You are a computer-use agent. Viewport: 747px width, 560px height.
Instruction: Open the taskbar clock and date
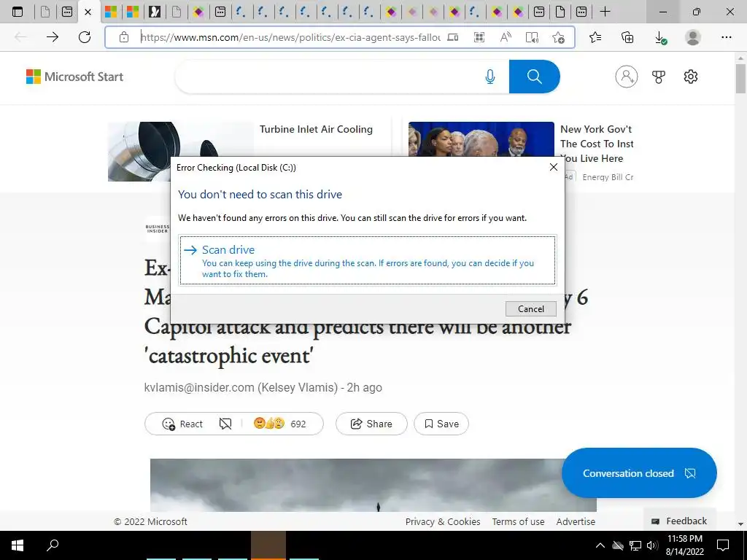coord(684,545)
